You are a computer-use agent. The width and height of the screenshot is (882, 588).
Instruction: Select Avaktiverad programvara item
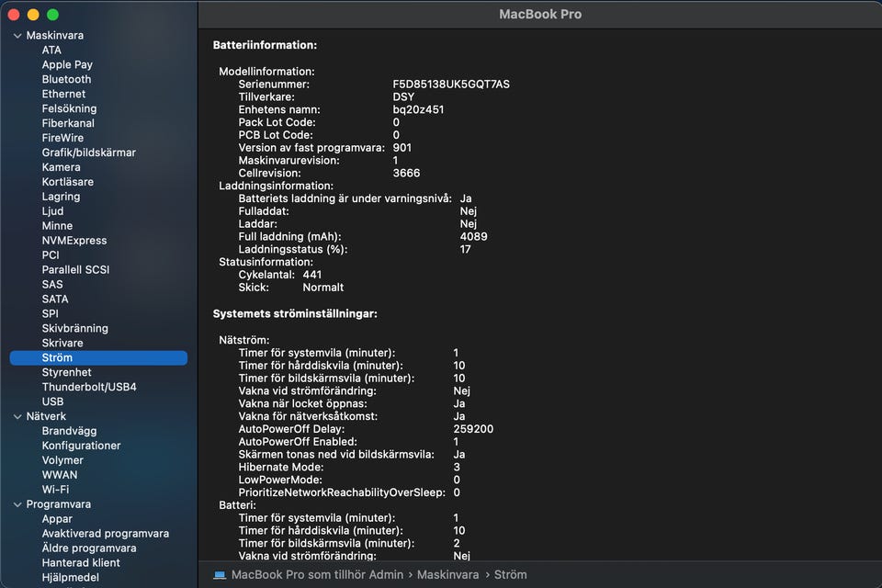tap(105, 534)
